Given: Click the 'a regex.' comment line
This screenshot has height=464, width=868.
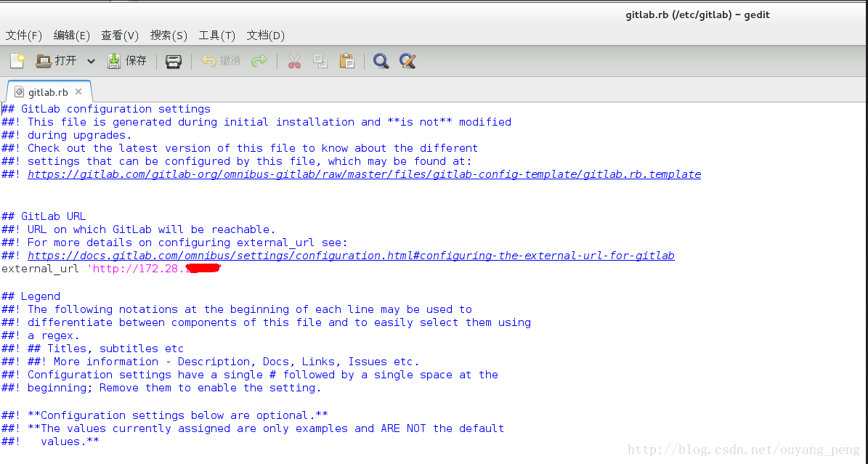Looking at the screenshot, I should point(41,335).
